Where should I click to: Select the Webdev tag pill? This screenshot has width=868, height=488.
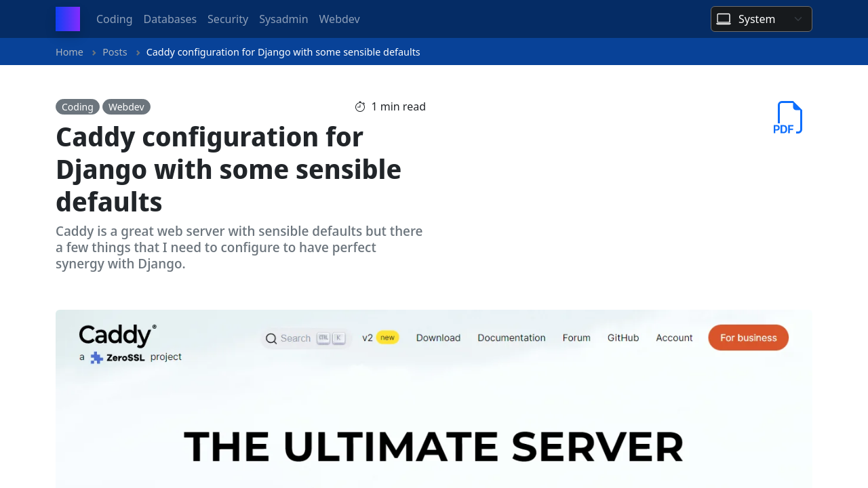[x=126, y=106]
